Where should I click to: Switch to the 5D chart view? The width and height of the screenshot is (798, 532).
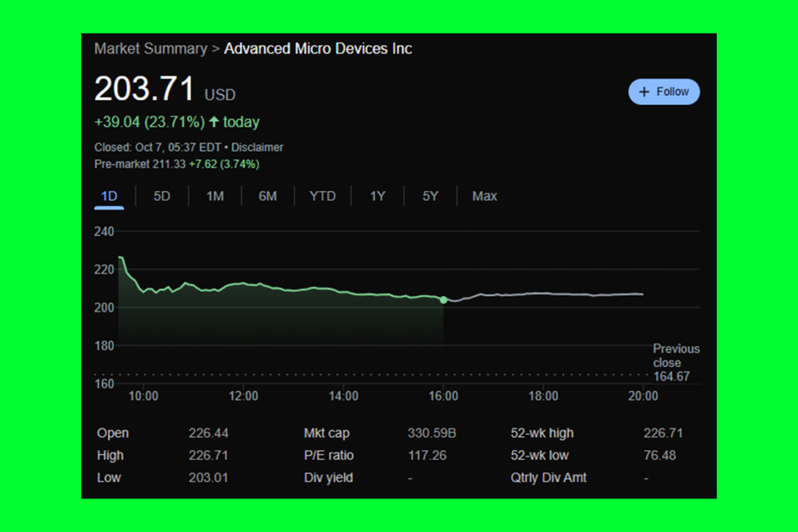point(161,196)
